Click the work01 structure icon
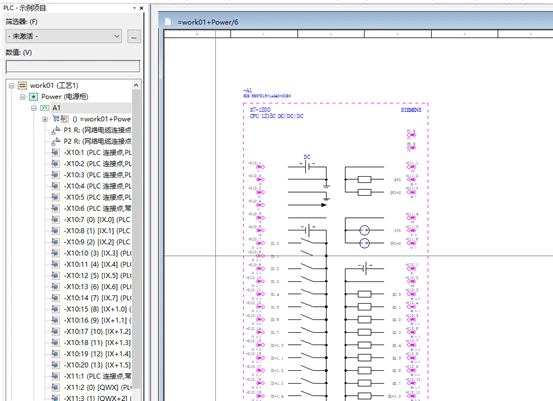 [x=22, y=85]
